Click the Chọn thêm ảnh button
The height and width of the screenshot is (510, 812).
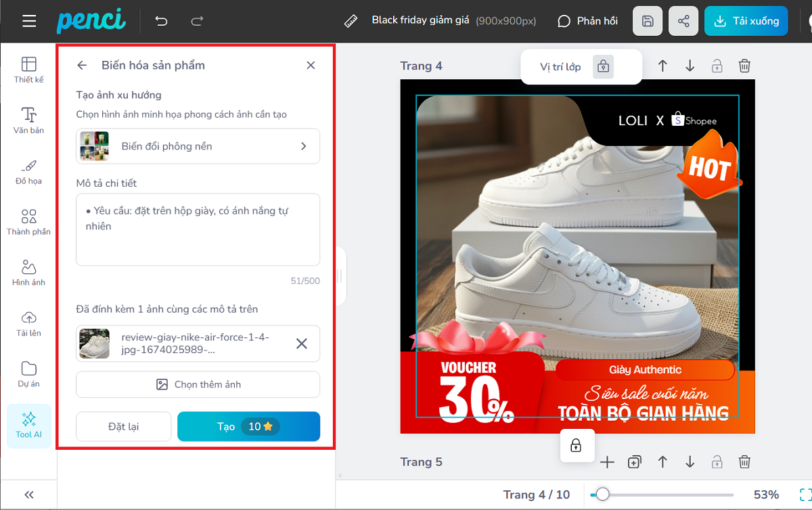click(x=198, y=384)
